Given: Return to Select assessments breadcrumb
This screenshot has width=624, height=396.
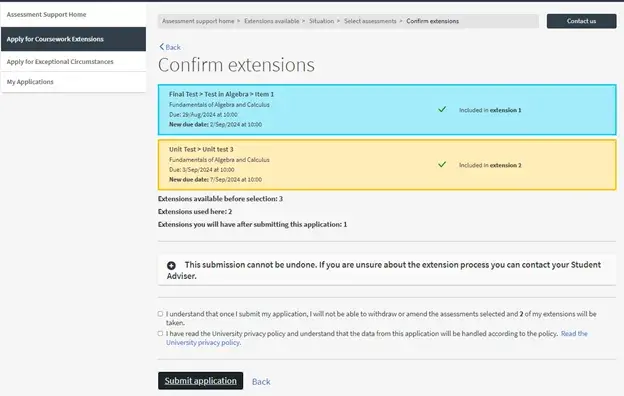Looking at the screenshot, I should point(370,21).
